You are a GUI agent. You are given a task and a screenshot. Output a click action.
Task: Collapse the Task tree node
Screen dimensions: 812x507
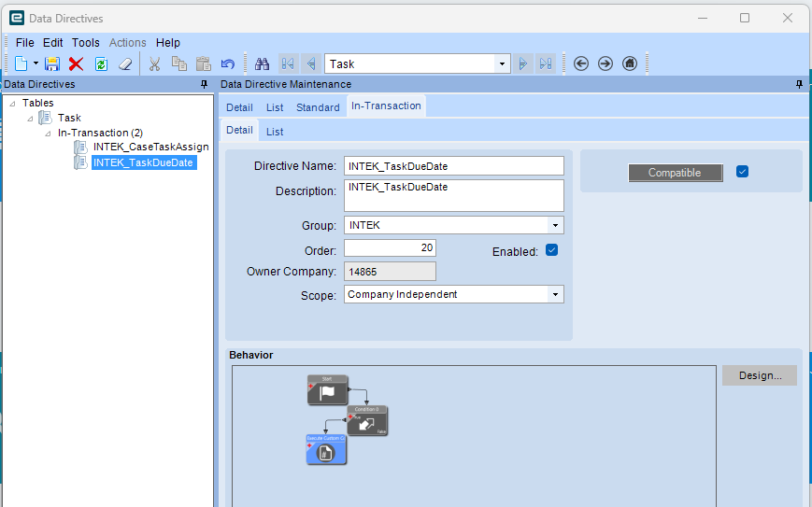tap(31, 119)
